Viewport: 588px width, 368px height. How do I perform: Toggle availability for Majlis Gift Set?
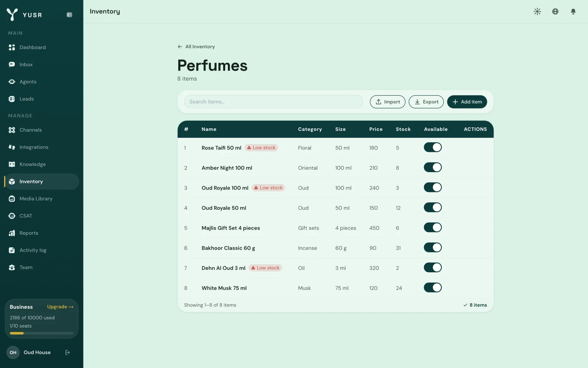pos(433,227)
